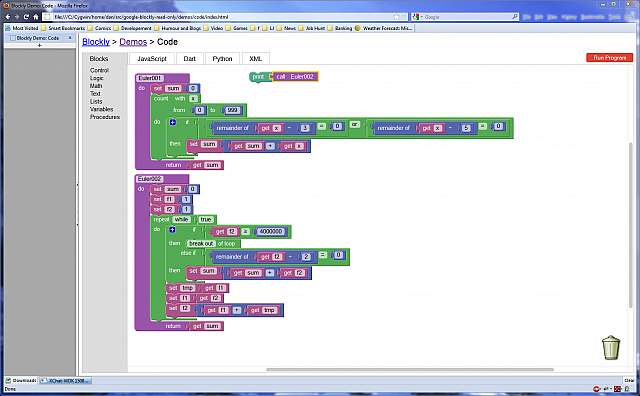
Task: Open the 'while' dropdown in the repeat block
Action: [x=181, y=220]
